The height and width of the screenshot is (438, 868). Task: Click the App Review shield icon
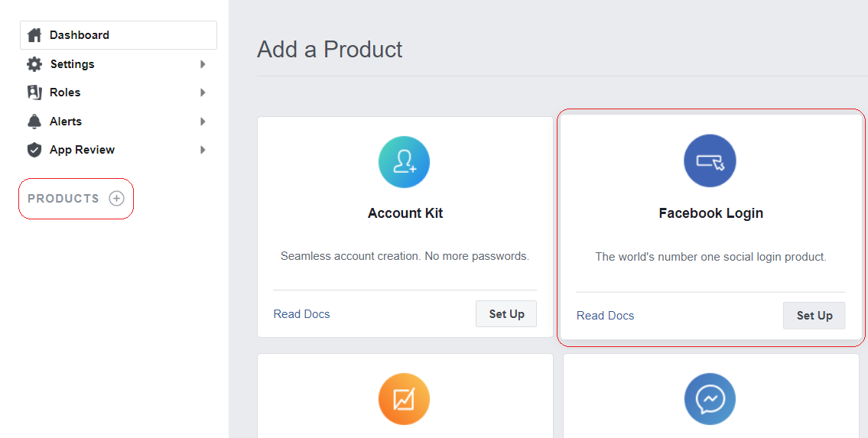pos(34,150)
